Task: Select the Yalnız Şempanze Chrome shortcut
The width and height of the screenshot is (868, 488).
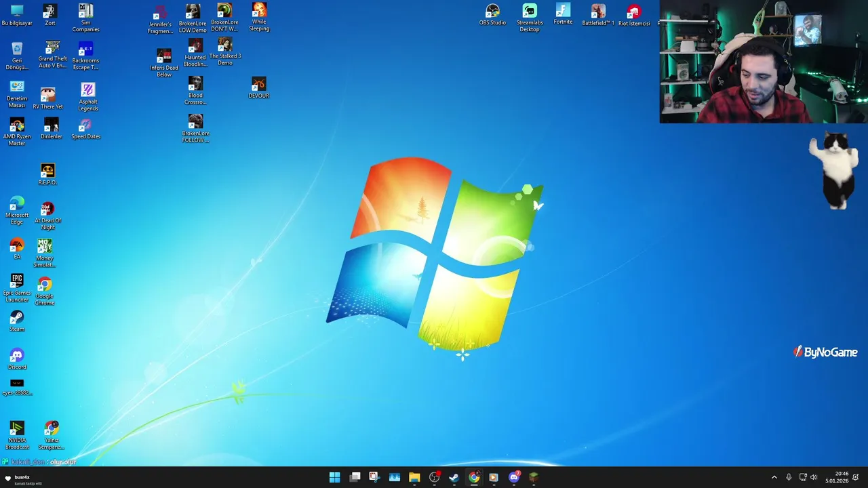Action: [x=52, y=436]
